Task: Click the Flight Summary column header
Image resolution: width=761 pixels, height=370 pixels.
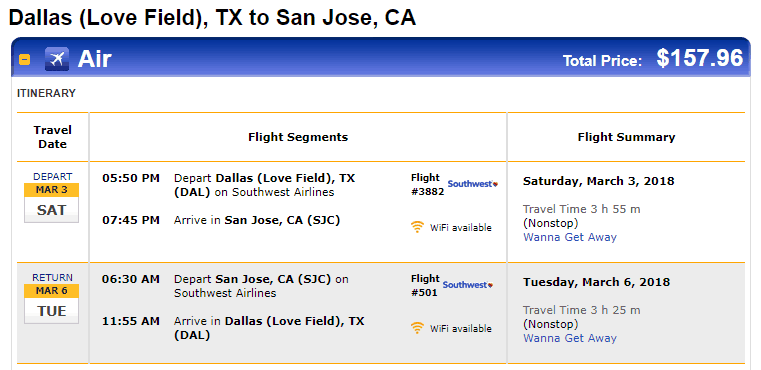Action: [626, 137]
